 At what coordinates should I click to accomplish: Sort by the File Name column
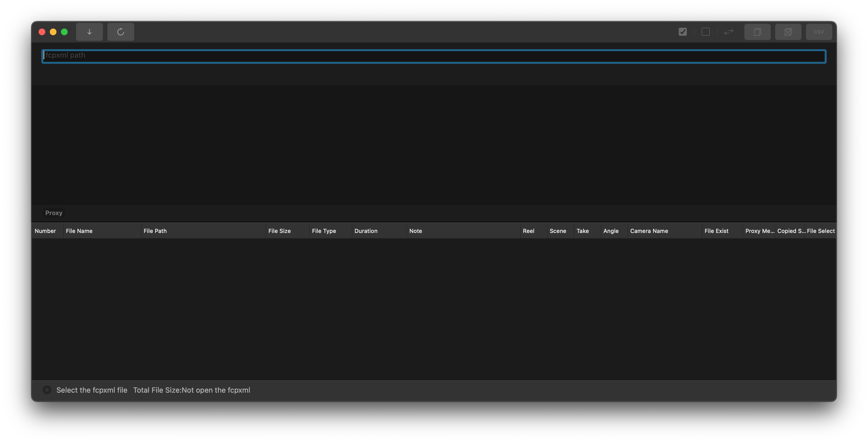(79, 231)
